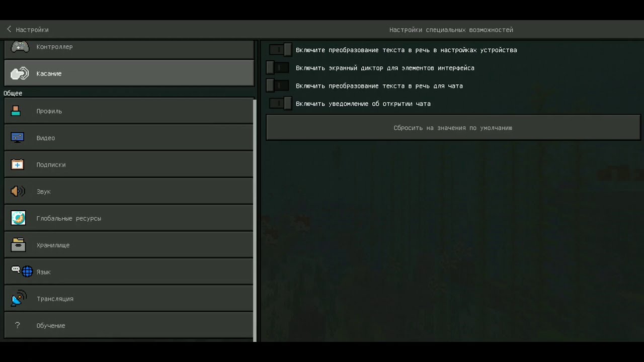This screenshot has height=362, width=644.
Task: Click the back arrow next to Настройки
Action: (9, 29)
